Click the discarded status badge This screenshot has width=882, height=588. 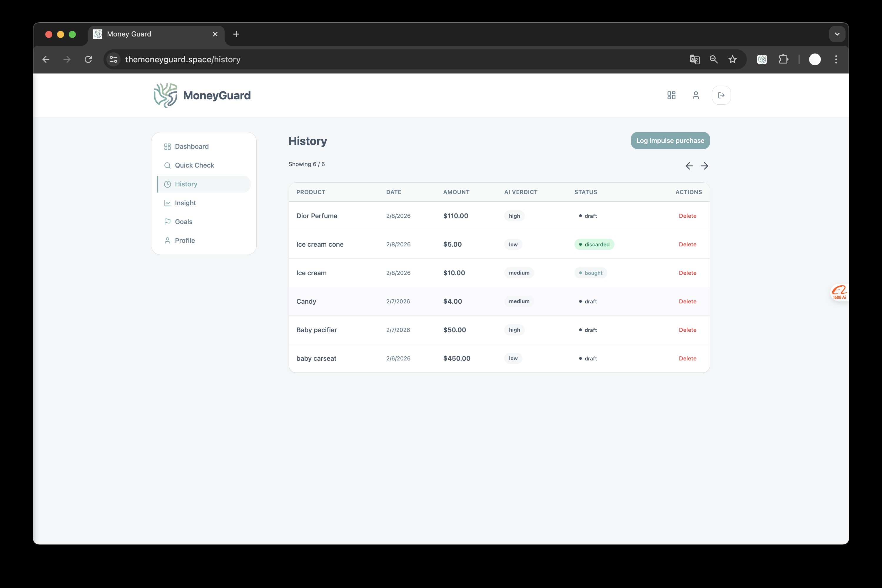(x=594, y=245)
